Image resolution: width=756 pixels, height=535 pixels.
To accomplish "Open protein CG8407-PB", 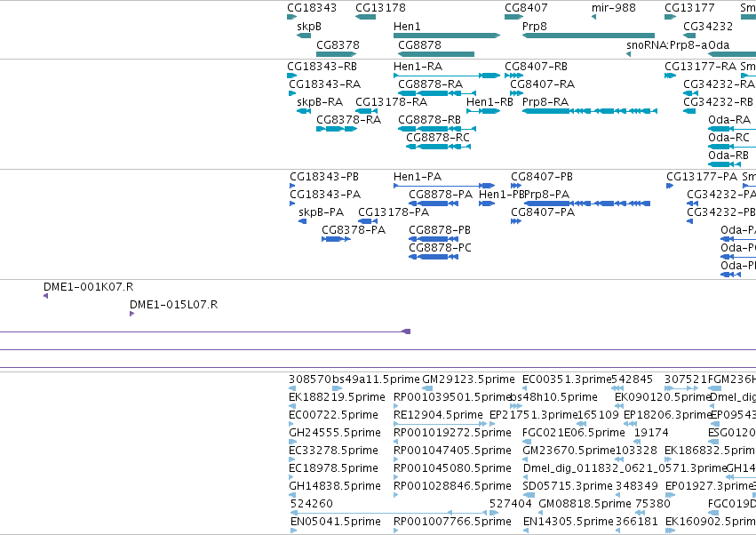I will [516, 186].
